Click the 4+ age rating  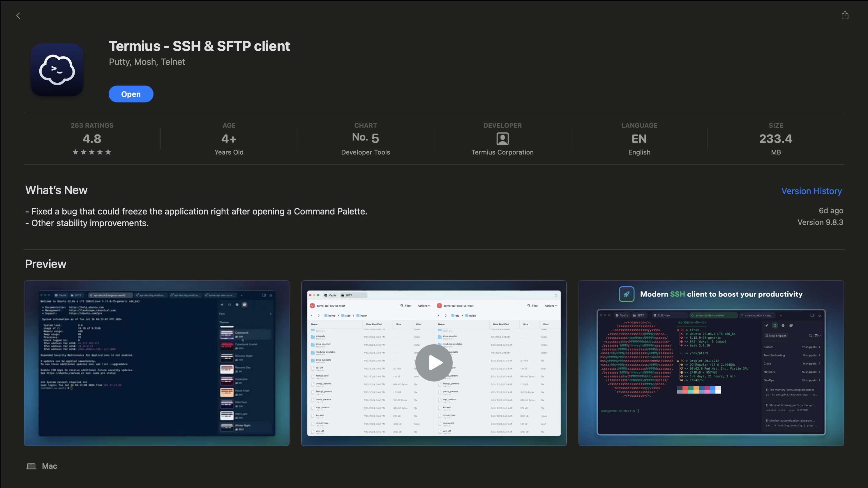pyautogui.click(x=229, y=139)
